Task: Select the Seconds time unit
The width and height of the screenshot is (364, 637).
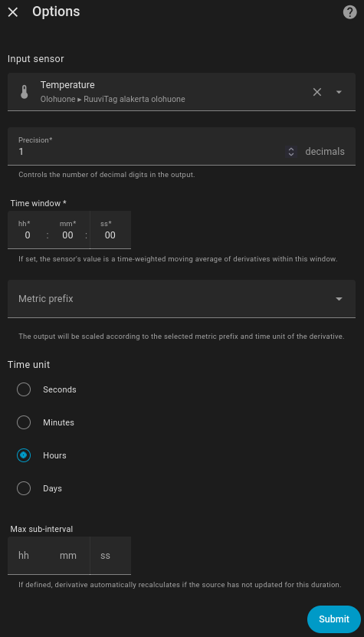Action: pyautogui.click(x=24, y=389)
